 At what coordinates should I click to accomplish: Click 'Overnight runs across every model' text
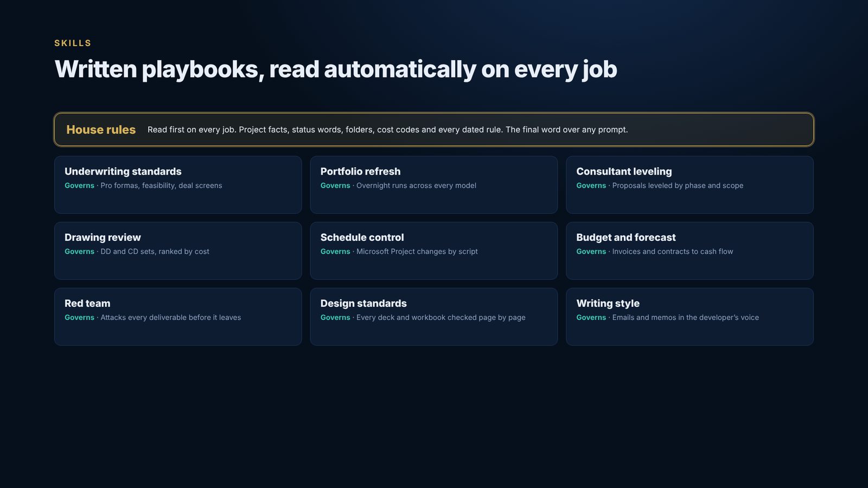pyautogui.click(x=416, y=185)
